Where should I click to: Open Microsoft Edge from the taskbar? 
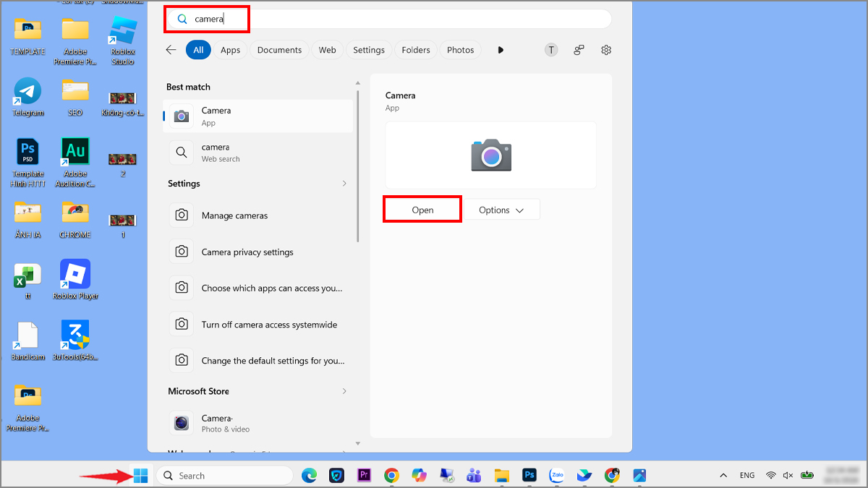309,475
